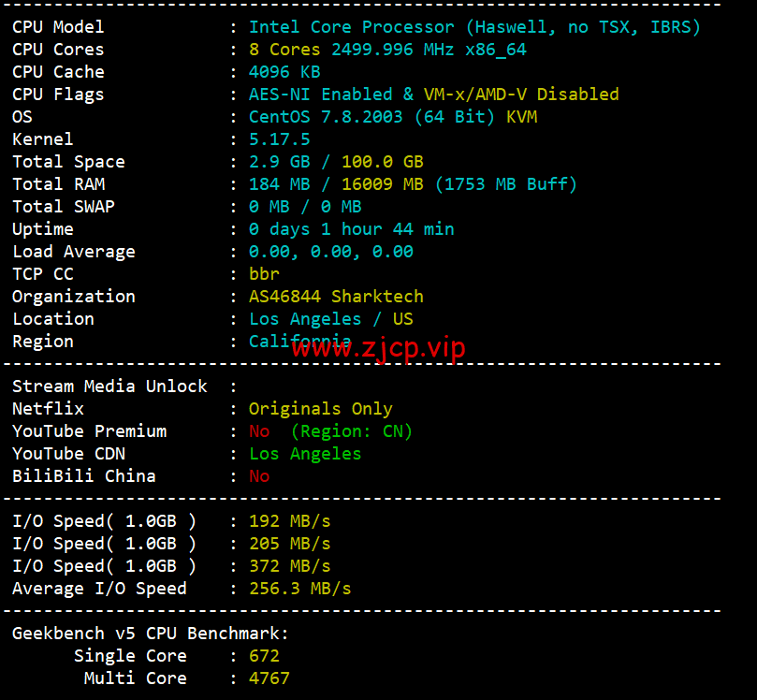Viewport: 757px width, 700px height.
Task: Click the kernel version 5.17.5
Action: coord(279,139)
